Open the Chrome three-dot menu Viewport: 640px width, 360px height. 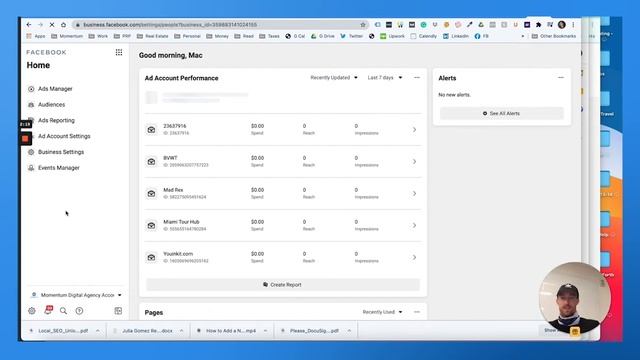[573, 25]
